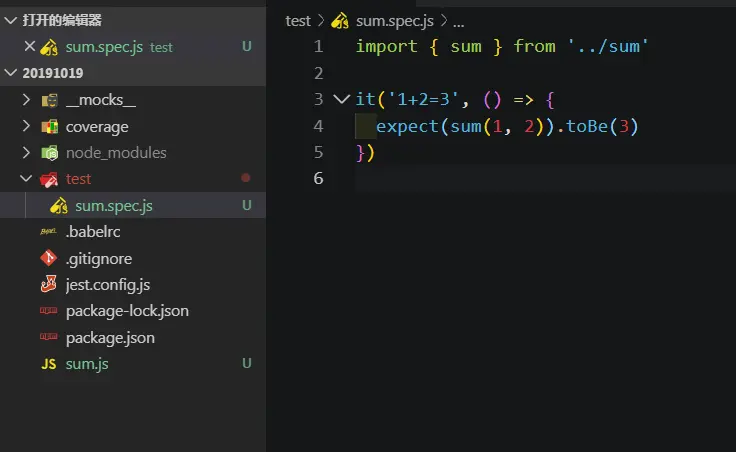Click the test breadcrumb segment

click(298, 21)
